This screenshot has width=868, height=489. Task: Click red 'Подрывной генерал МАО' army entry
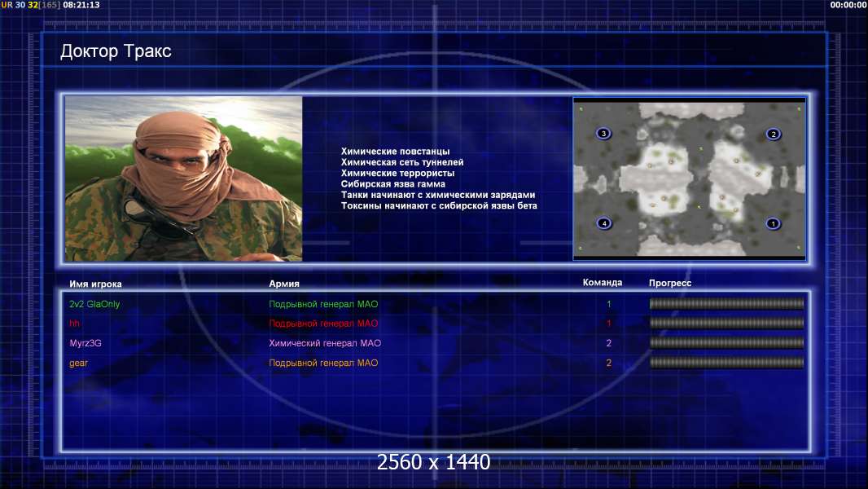tap(323, 324)
